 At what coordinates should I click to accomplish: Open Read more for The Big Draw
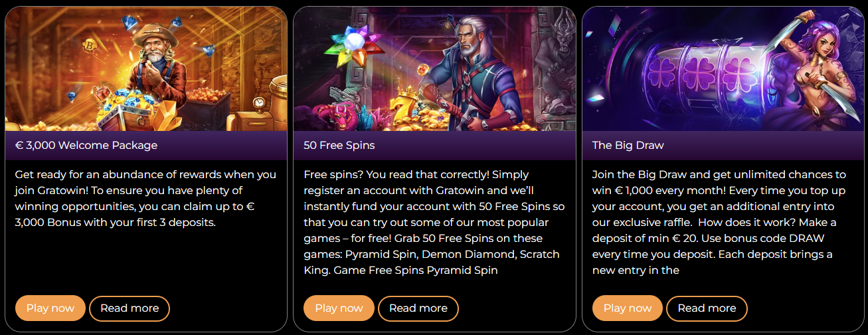tap(707, 308)
